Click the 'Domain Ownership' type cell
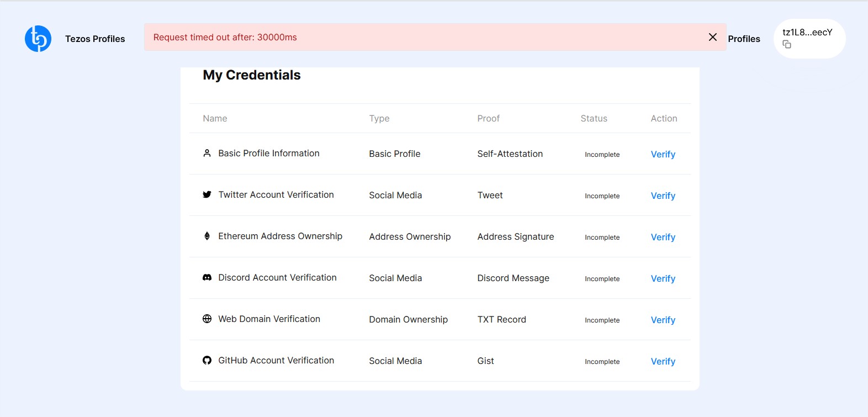 pos(409,319)
